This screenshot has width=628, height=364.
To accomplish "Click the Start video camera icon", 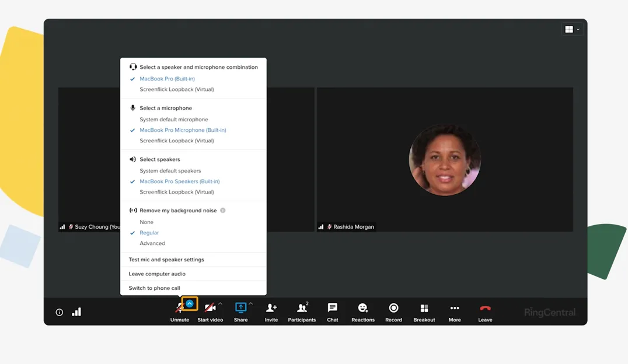I will tap(210, 308).
